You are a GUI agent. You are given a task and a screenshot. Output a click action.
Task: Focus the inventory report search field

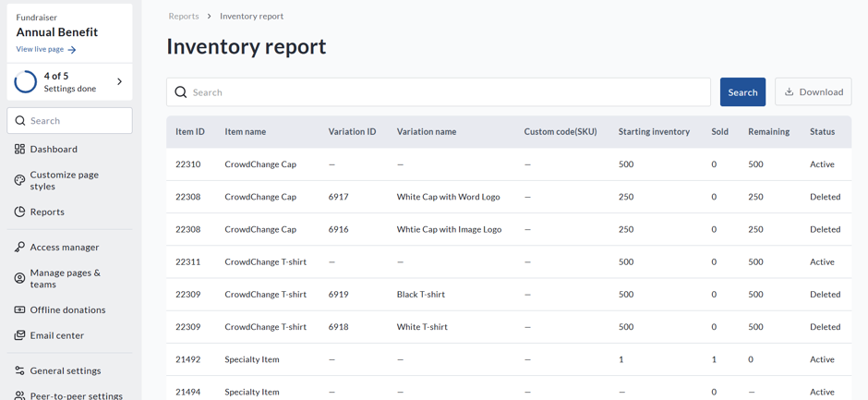[439, 92]
